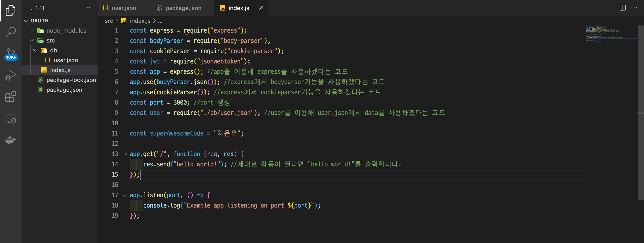This screenshot has height=243, width=644.
Task: Switch to the user.json tab
Action: click(x=124, y=8)
